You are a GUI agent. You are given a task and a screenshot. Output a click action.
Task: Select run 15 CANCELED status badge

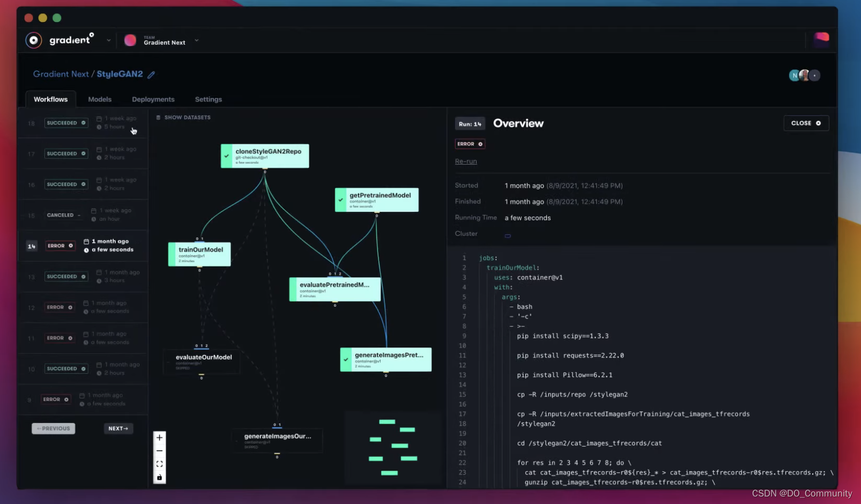click(x=64, y=215)
